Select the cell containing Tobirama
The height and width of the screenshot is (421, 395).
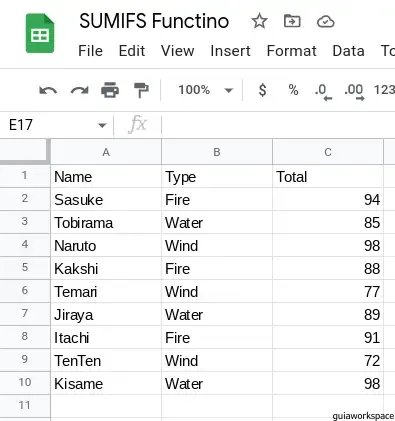pos(106,222)
